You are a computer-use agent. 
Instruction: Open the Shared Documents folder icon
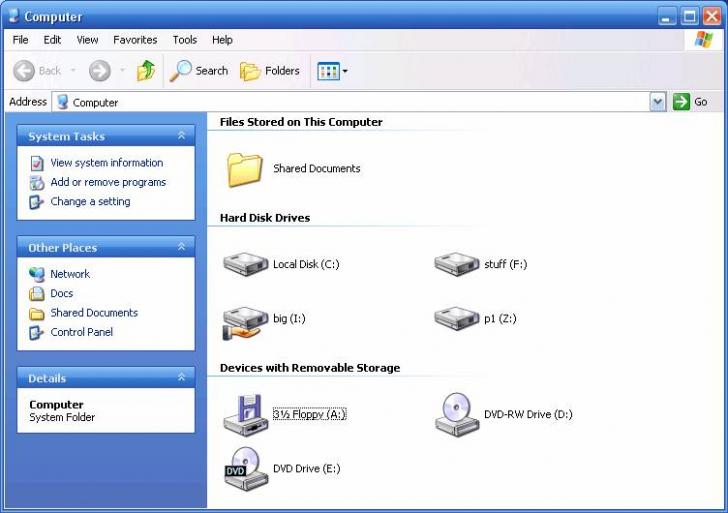pos(244,169)
